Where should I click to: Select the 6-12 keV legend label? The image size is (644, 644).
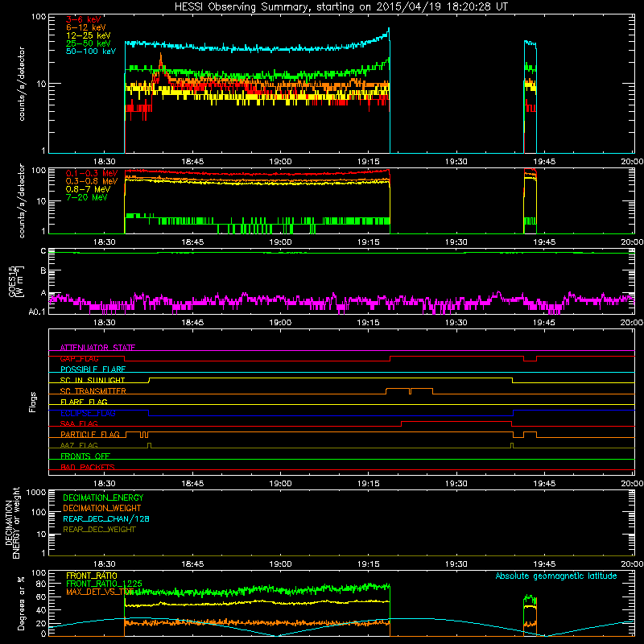click(x=86, y=27)
